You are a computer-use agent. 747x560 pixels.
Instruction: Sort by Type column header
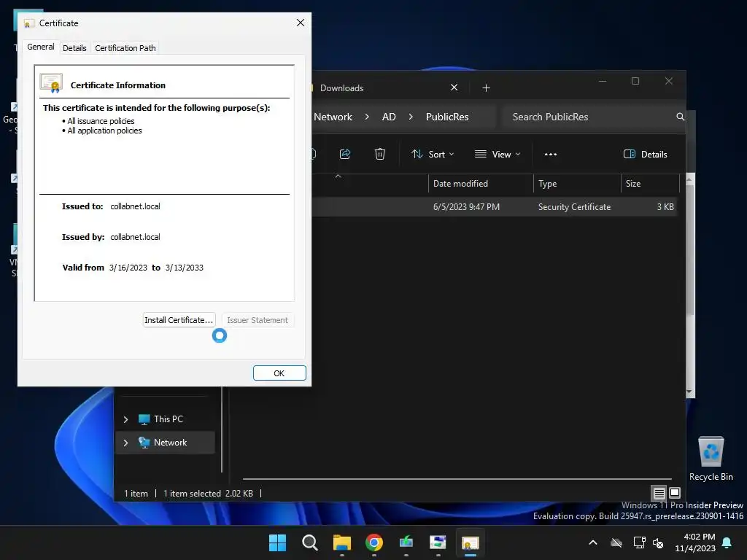578,184
